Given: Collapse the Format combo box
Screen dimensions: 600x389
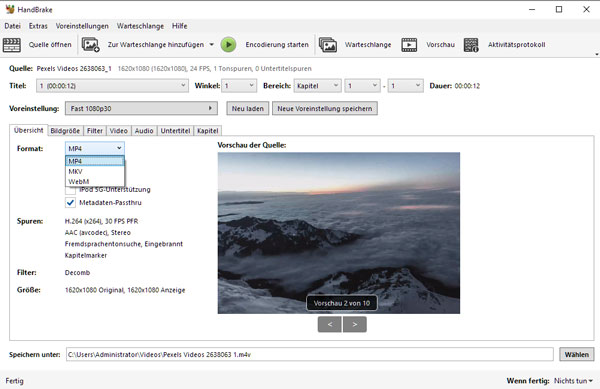Looking at the screenshot, I should (x=95, y=148).
